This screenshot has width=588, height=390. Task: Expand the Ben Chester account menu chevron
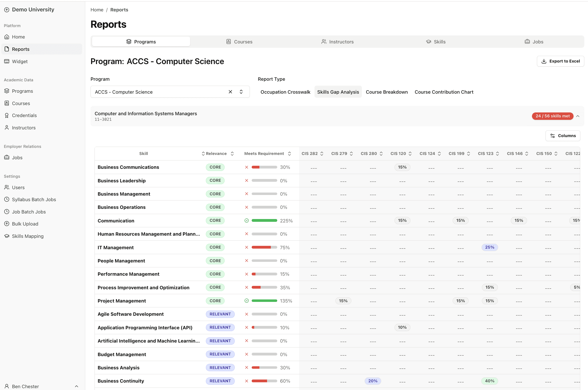pos(77,386)
